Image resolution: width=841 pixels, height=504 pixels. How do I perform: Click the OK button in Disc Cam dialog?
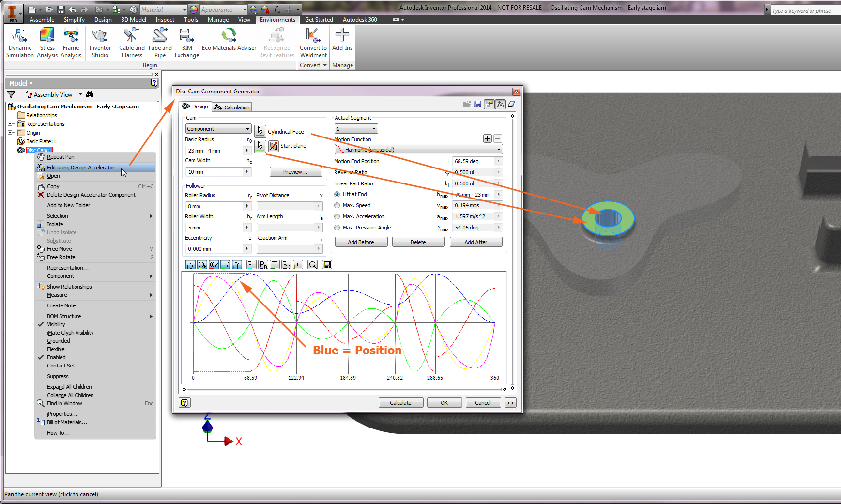click(x=444, y=403)
